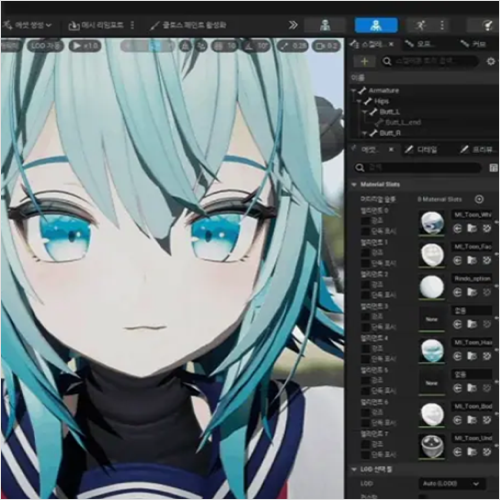500x500 pixels.
Task: Switch to the Skeleton editor mode icon
Action: tap(325, 25)
